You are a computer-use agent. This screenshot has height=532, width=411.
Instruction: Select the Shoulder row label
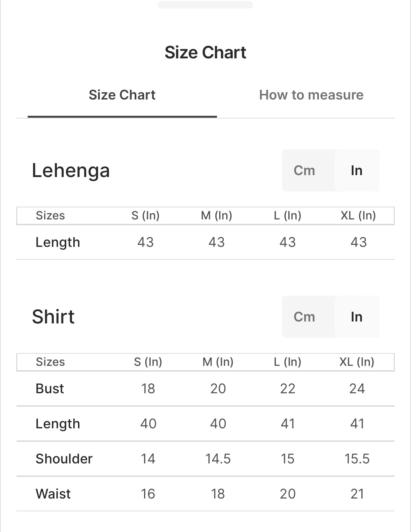64,459
